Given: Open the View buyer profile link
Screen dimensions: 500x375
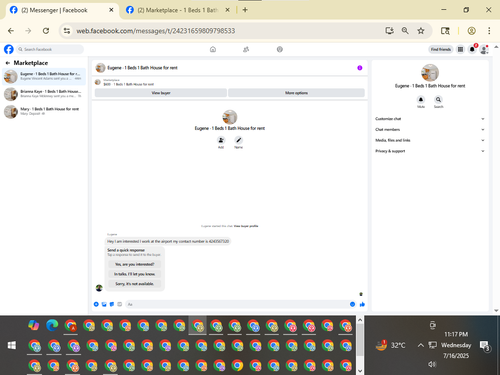Looking at the screenshot, I should pyautogui.click(x=246, y=226).
